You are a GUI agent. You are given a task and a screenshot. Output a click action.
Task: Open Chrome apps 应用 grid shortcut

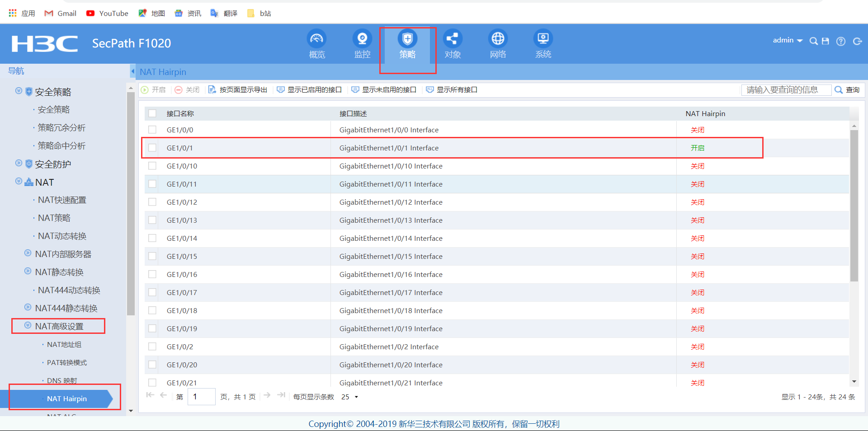click(x=22, y=13)
